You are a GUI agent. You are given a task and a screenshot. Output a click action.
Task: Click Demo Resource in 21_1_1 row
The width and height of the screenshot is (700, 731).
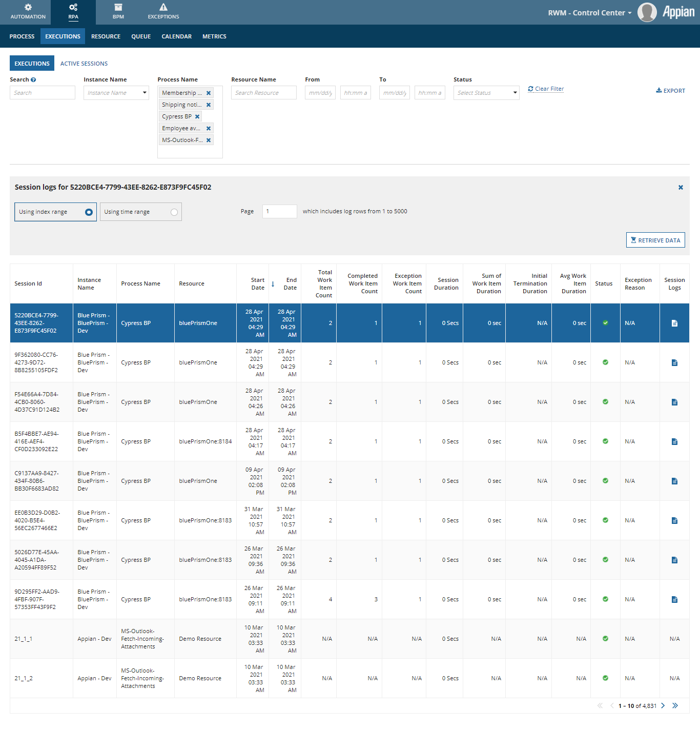click(x=200, y=639)
